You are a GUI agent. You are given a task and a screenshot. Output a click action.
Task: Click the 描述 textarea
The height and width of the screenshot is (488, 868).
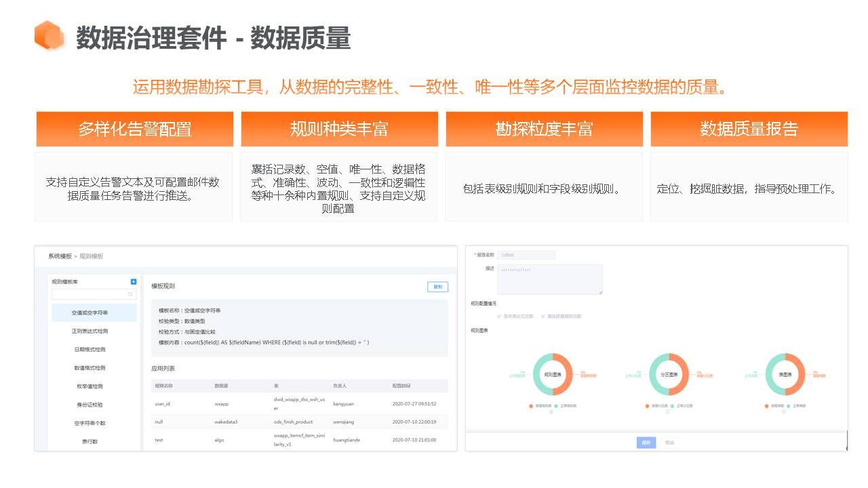tap(549, 279)
